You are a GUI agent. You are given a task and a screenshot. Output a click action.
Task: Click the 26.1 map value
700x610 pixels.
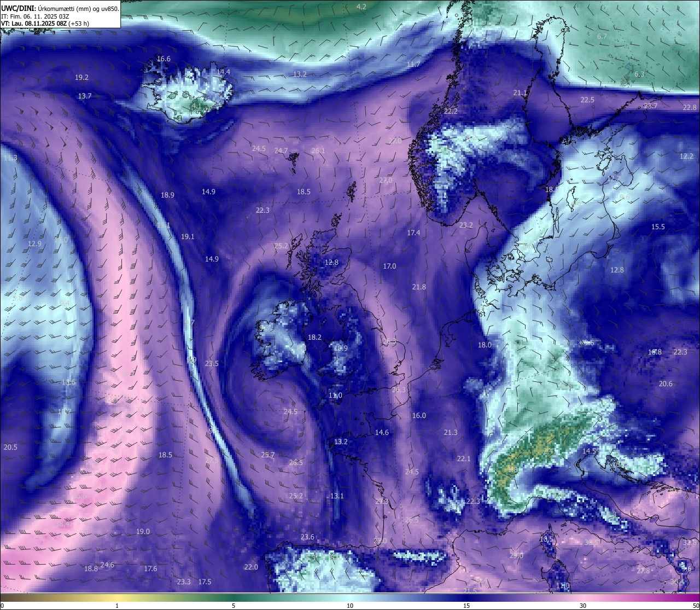point(318,150)
